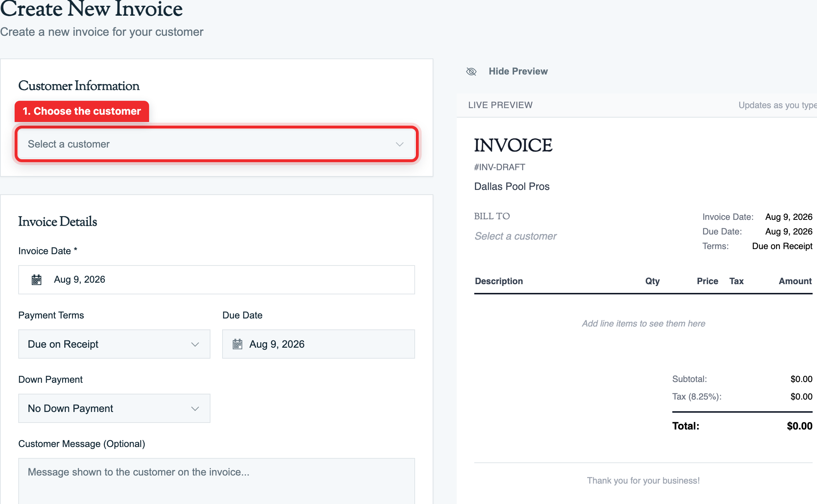Screen dimensions: 817x504
Task: Click the BILL TO label in preview
Action: pyautogui.click(x=492, y=216)
